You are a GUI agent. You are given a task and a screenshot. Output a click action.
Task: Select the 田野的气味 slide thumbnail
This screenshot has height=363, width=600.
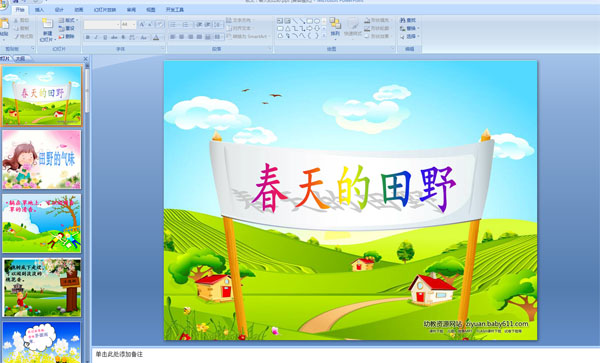click(42, 159)
